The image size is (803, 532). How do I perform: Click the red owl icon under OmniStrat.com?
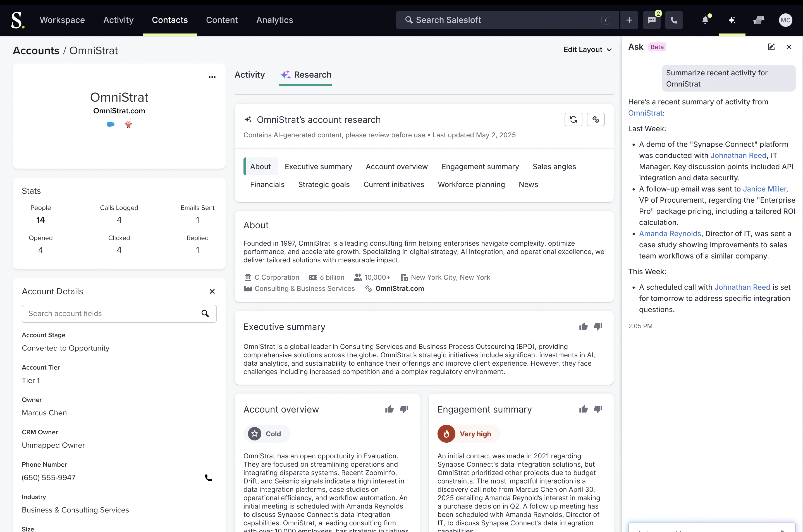(x=128, y=124)
